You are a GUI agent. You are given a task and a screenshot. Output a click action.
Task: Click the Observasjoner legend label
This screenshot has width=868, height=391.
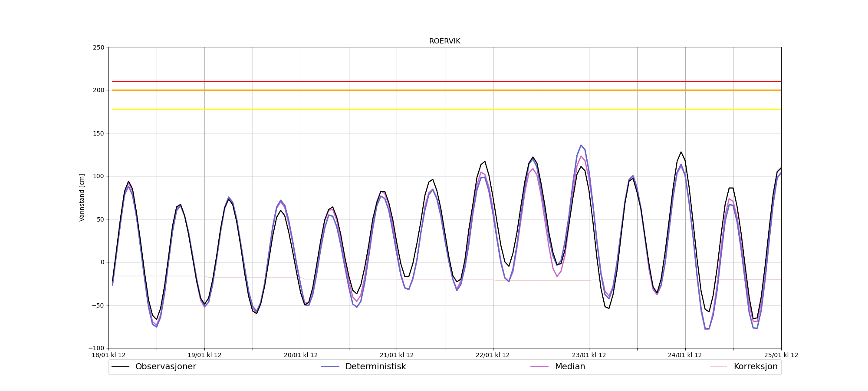click(166, 367)
